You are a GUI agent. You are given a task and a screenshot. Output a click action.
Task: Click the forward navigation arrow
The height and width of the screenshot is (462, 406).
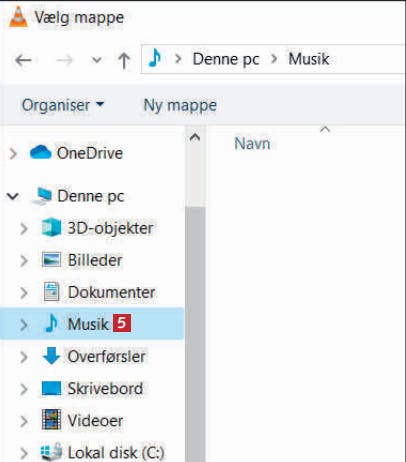[64, 60]
